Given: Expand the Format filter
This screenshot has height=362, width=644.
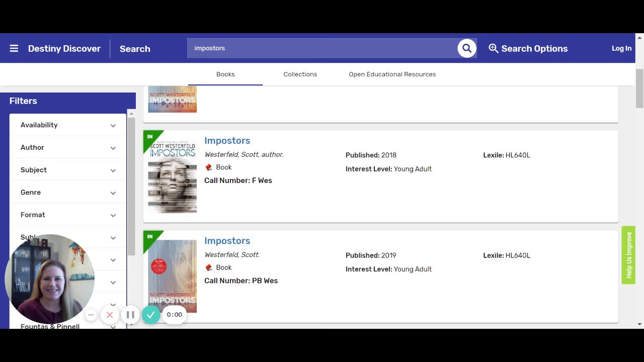Looking at the screenshot, I should (x=68, y=215).
